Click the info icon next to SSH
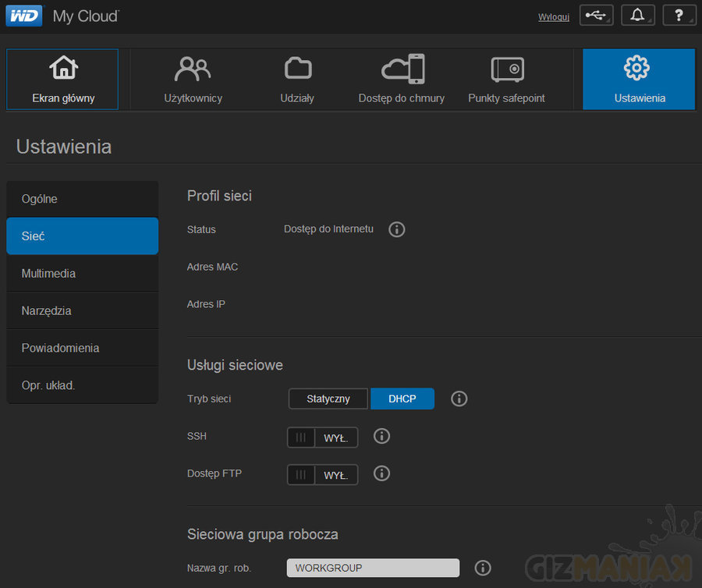This screenshot has width=702, height=588. coord(381,436)
